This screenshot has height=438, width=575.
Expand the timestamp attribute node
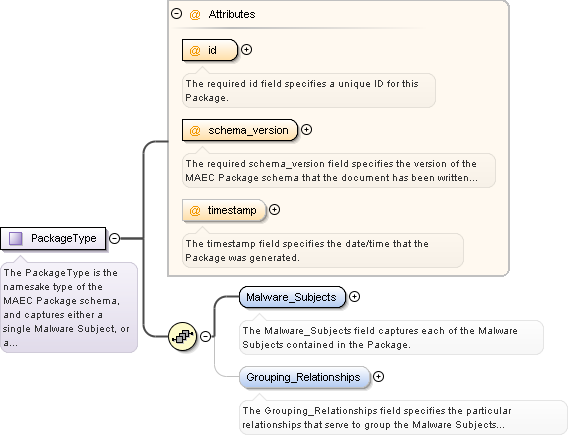(x=274, y=209)
